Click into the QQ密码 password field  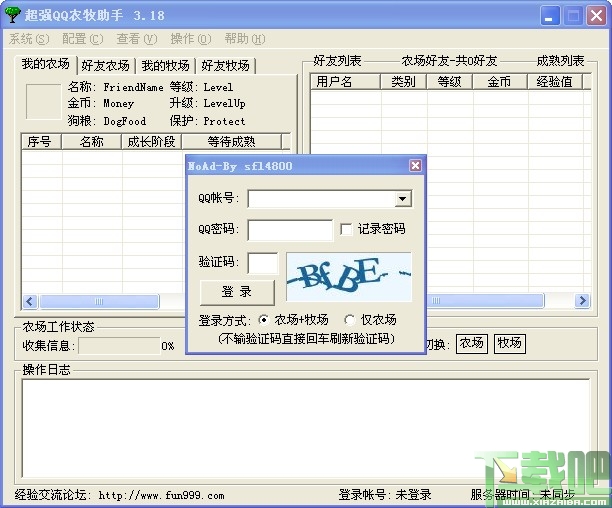pos(290,230)
